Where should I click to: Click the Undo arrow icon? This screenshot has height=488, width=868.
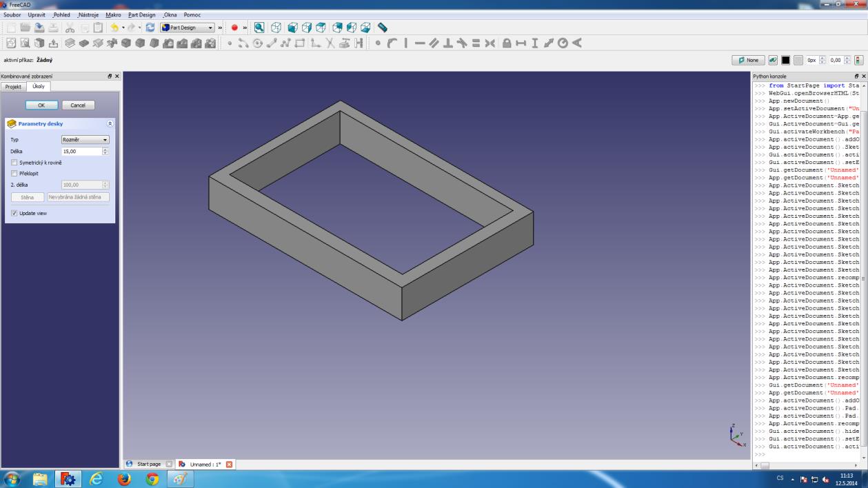click(114, 28)
